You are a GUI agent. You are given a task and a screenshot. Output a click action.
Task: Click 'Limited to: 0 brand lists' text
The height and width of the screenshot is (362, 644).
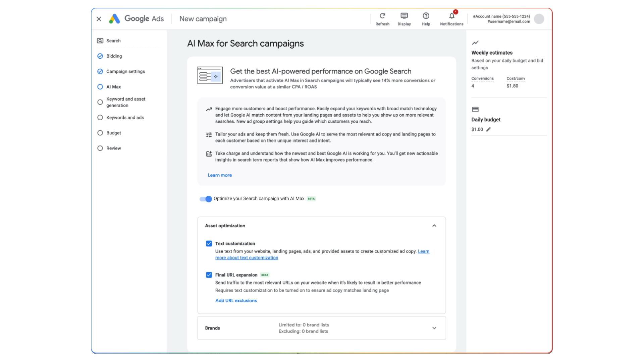click(x=304, y=325)
